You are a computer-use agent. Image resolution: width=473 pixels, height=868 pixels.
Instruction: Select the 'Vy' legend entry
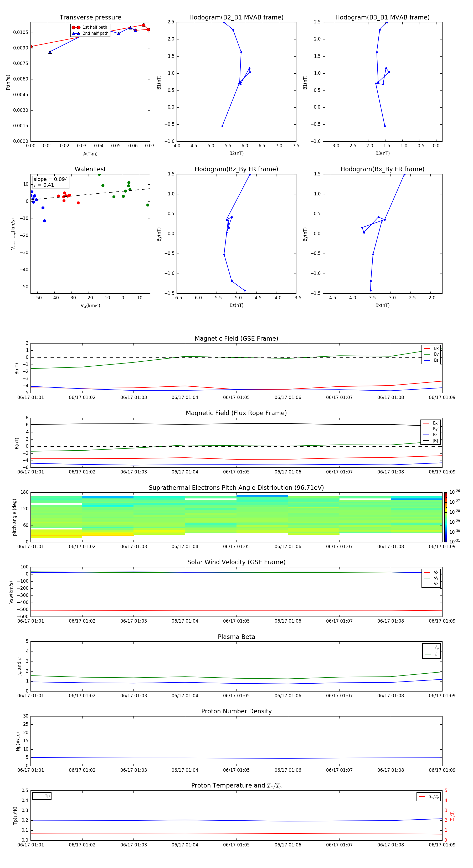pos(431,578)
